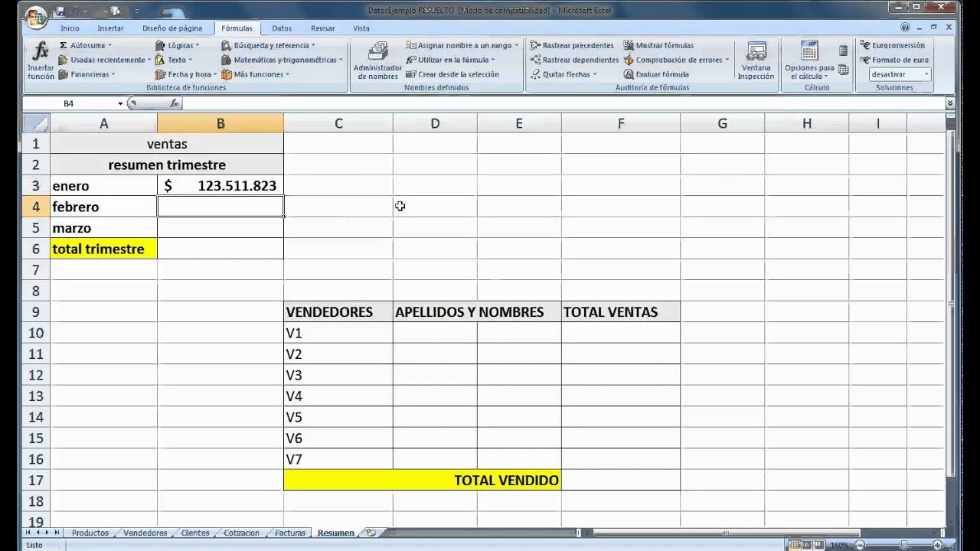Open Financieras functions list
980x551 pixels.
(87, 74)
